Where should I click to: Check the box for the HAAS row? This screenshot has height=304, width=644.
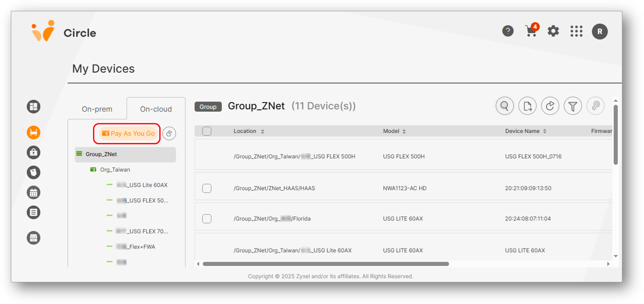click(x=207, y=189)
